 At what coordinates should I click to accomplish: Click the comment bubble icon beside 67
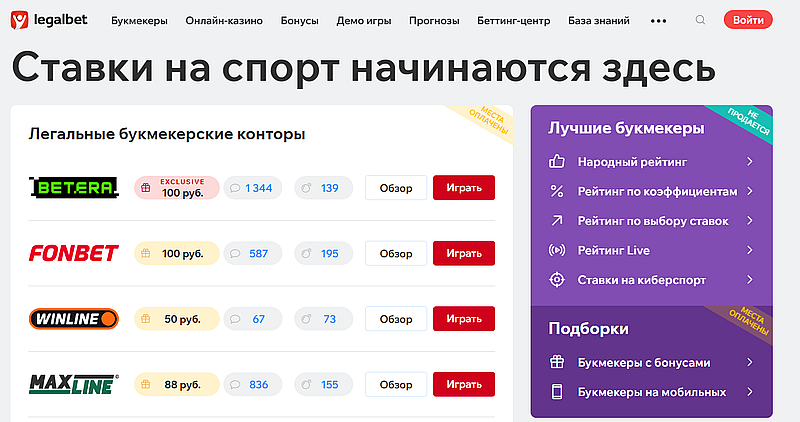235,319
